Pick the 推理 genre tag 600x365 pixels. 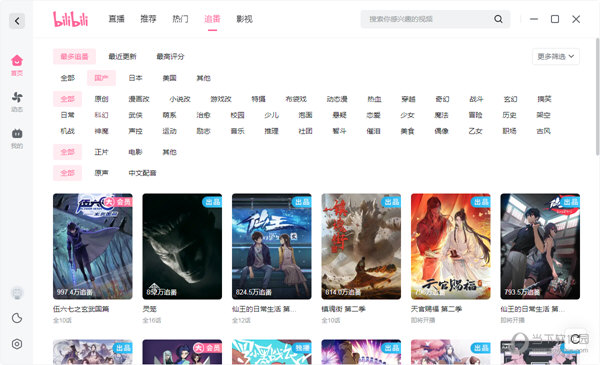[x=271, y=131]
